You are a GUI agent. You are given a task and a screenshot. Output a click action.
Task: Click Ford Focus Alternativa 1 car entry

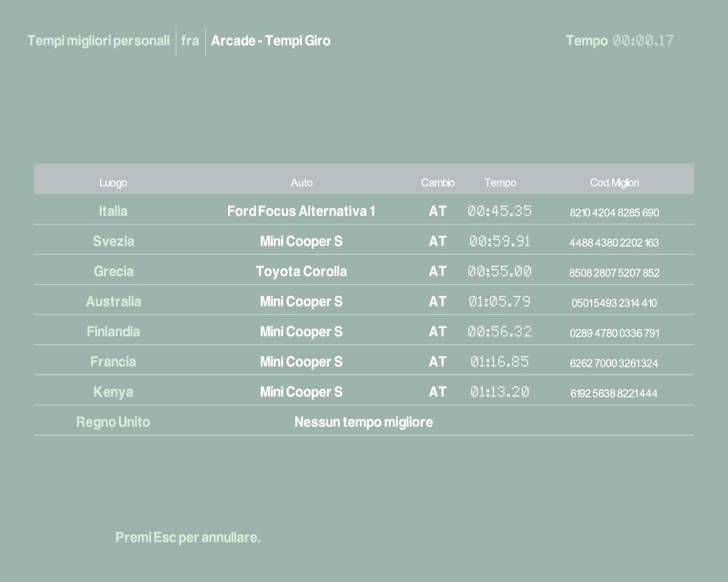click(301, 211)
